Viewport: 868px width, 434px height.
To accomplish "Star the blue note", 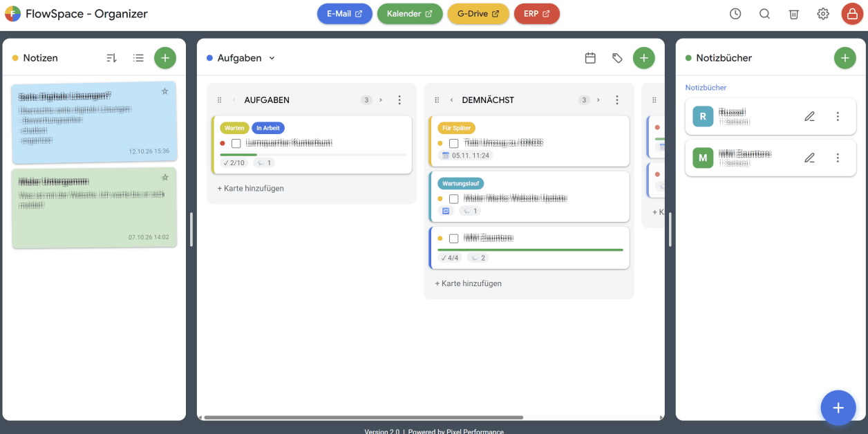I will coord(164,91).
